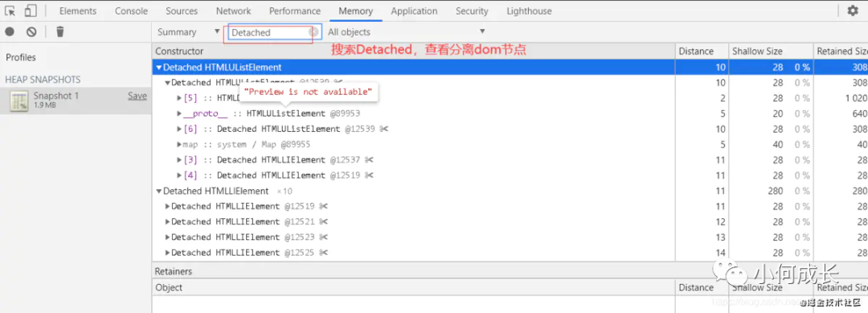Screen dimensions: 868x313
Task: Switch to the Lighthouse tab
Action: point(529,11)
